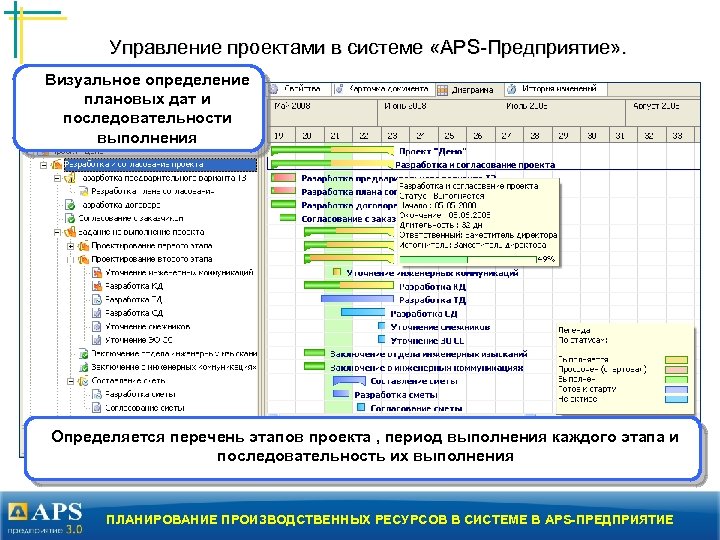Image resolution: width=720 pixels, height=540 pixels.
Task: Click green-check icon of Согласование с заказчиком
Action: (70, 219)
